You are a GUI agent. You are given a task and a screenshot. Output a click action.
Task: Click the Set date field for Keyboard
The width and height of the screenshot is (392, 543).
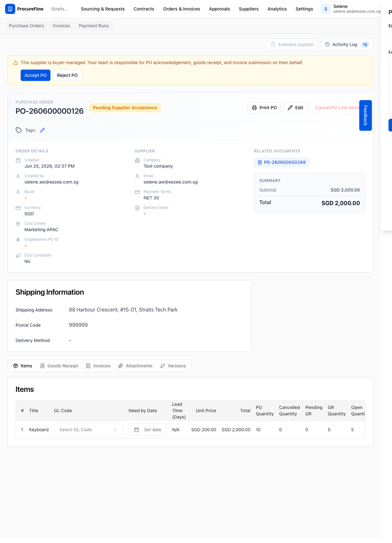point(148,430)
